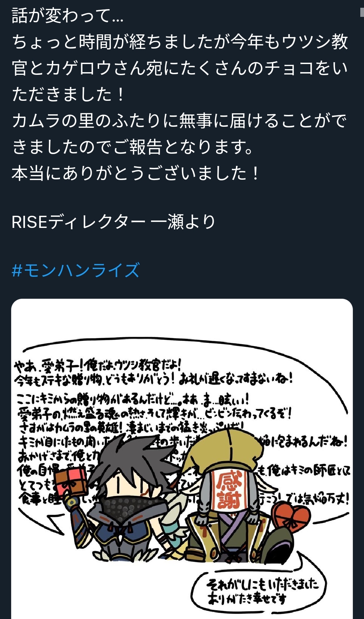Tap the scrollbar indicator at top right
The height and width of the screenshot is (619, 364).
point(362,12)
